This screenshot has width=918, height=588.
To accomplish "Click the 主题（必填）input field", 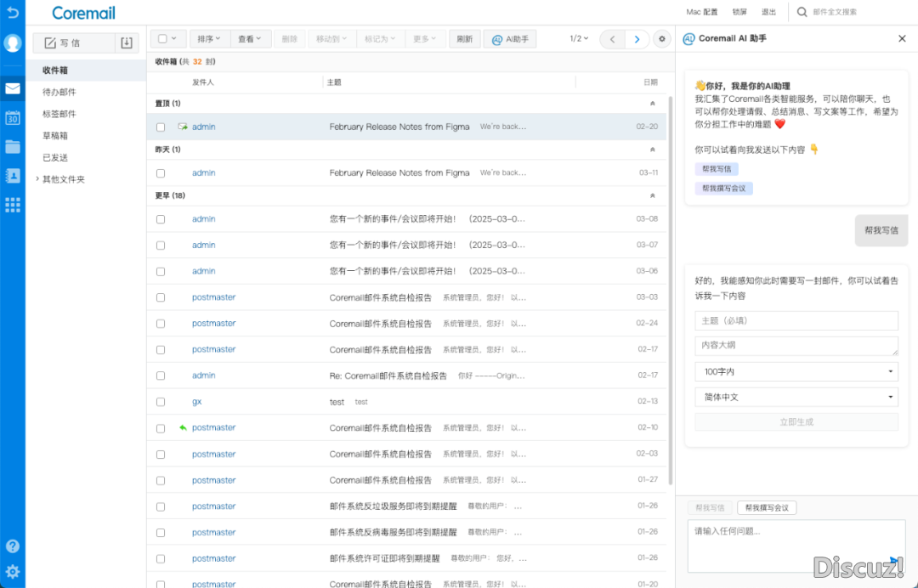I will coord(796,320).
